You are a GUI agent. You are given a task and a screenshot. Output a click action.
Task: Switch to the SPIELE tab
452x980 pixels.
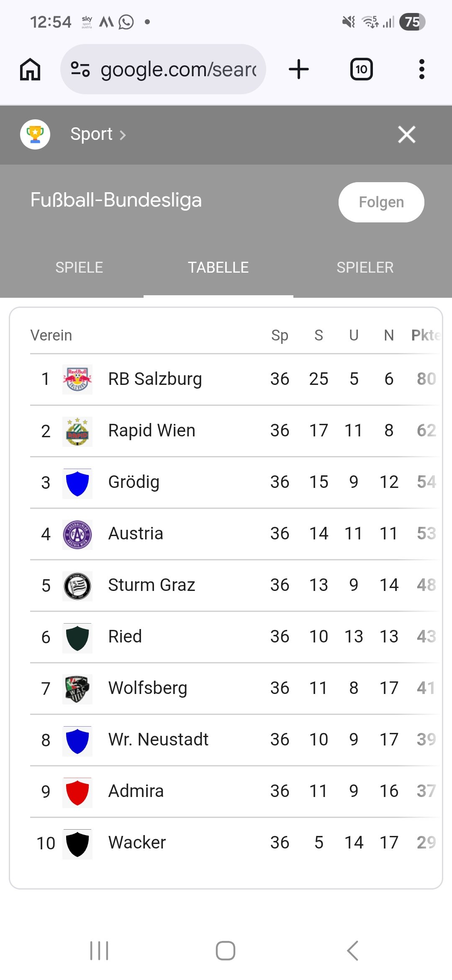[x=79, y=268]
